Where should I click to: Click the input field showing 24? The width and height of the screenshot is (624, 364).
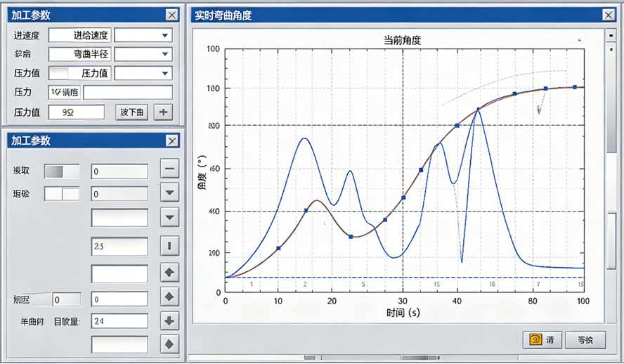119,321
